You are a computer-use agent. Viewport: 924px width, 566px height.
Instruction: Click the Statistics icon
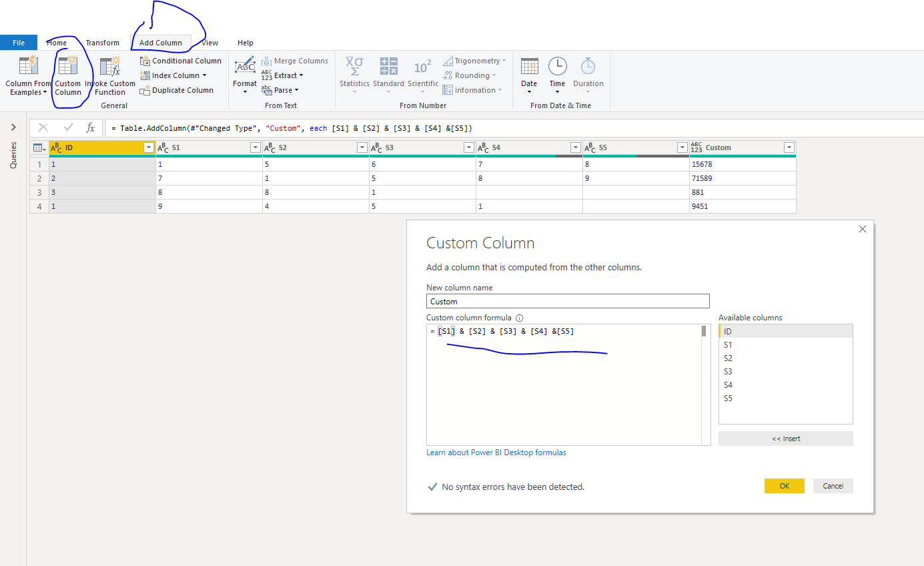pyautogui.click(x=354, y=66)
